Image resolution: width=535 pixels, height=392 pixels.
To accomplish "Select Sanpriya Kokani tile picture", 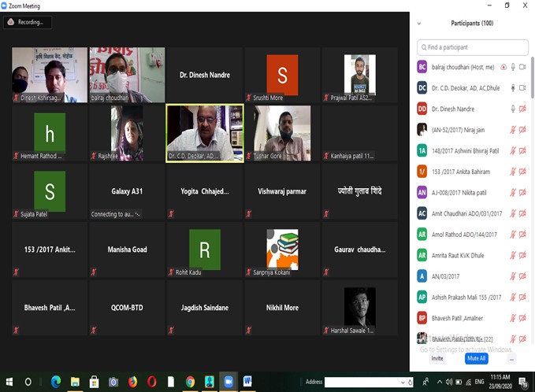I will (282, 250).
